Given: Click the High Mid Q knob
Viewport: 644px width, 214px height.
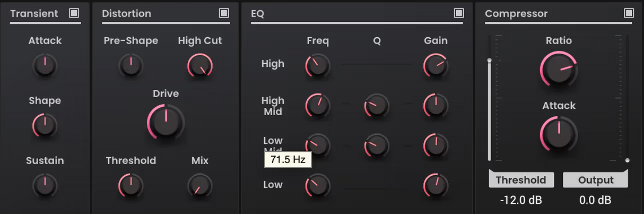Looking at the screenshot, I should click(377, 106).
